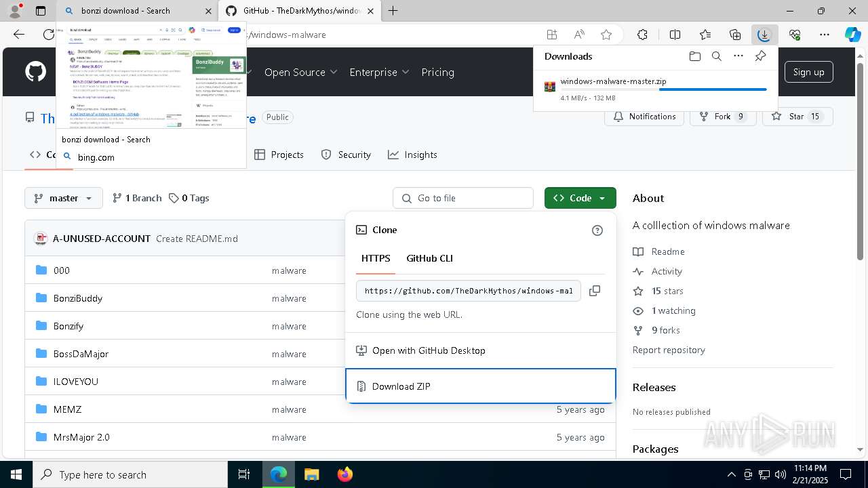868x488 pixels.
Task: Pin the Downloads panel
Action: (x=760, y=56)
